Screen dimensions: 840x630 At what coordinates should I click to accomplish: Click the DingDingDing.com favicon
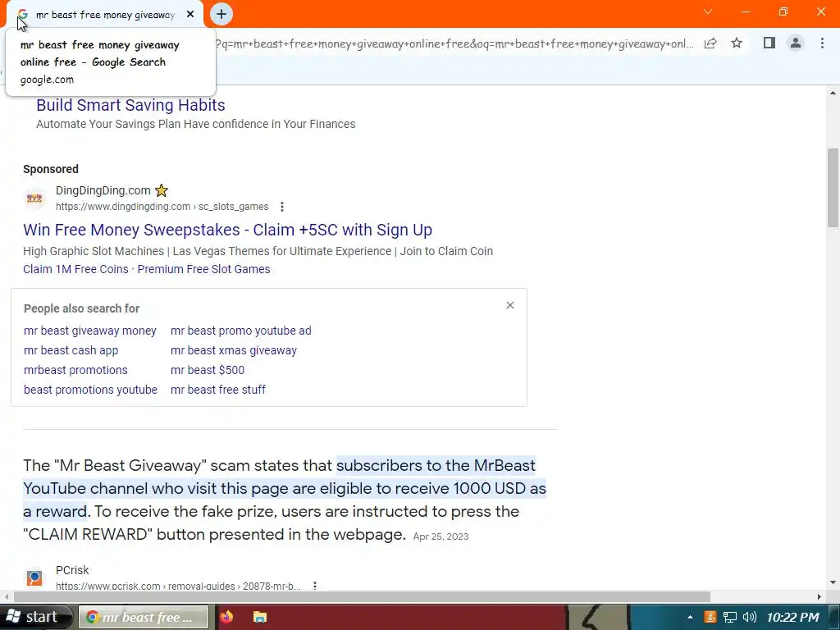(34, 199)
